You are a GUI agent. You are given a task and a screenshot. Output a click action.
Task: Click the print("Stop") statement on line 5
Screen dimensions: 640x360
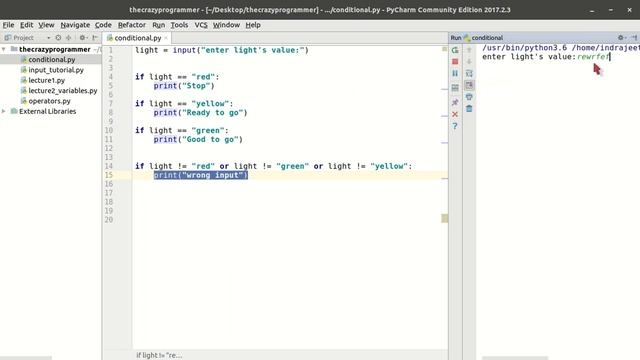(184, 86)
